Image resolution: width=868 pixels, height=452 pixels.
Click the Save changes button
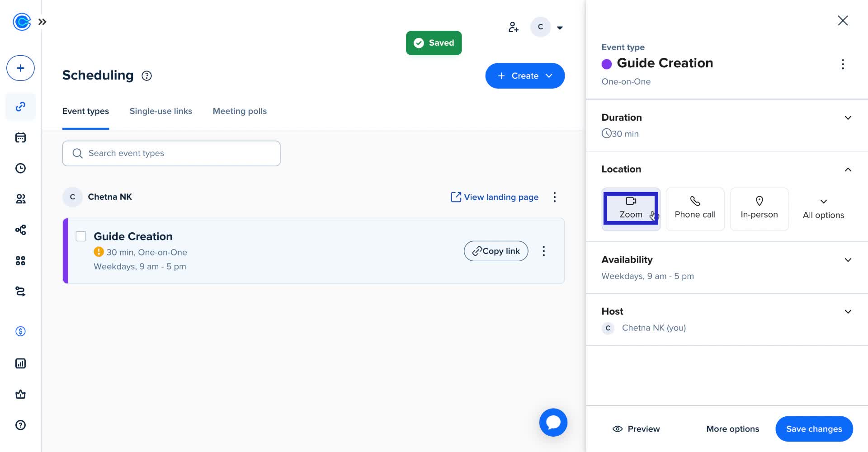tap(814, 429)
